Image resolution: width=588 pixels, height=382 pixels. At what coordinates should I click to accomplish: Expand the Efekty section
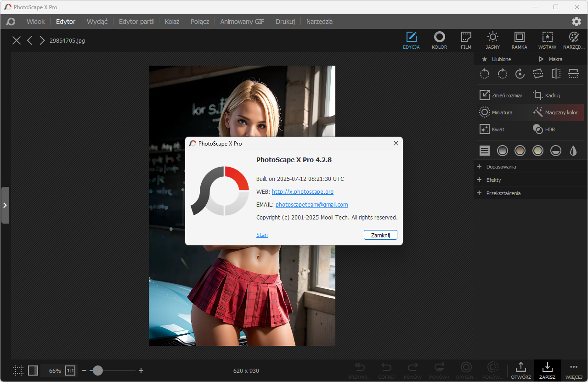point(531,180)
